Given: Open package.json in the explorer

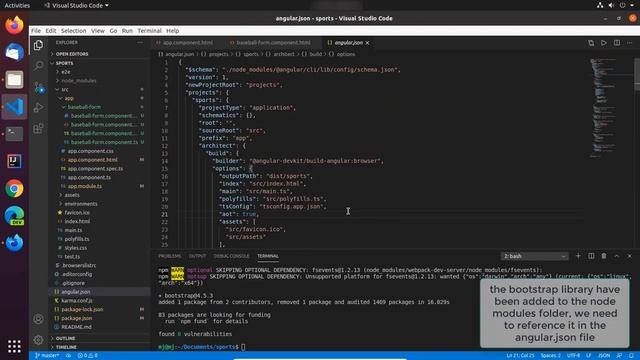Looking at the screenshot, I should (x=76, y=318).
